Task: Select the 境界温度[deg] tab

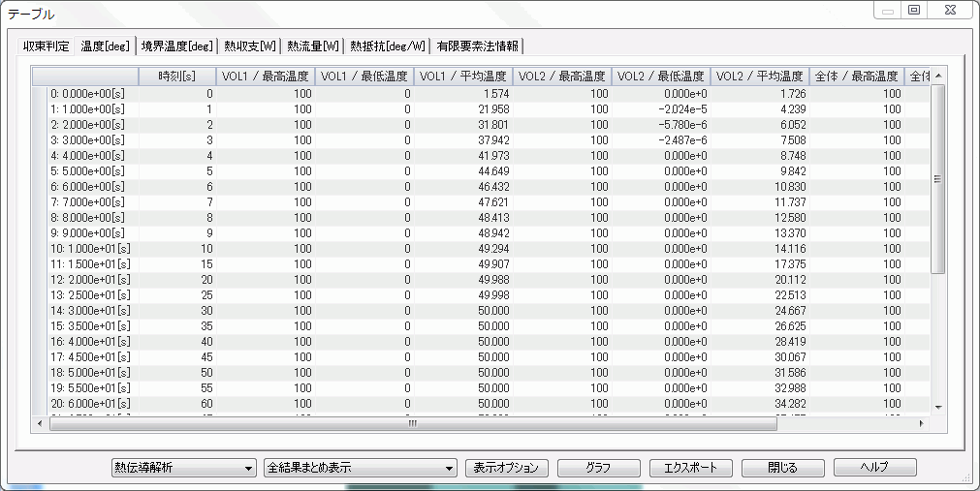Action: (x=176, y=46)
